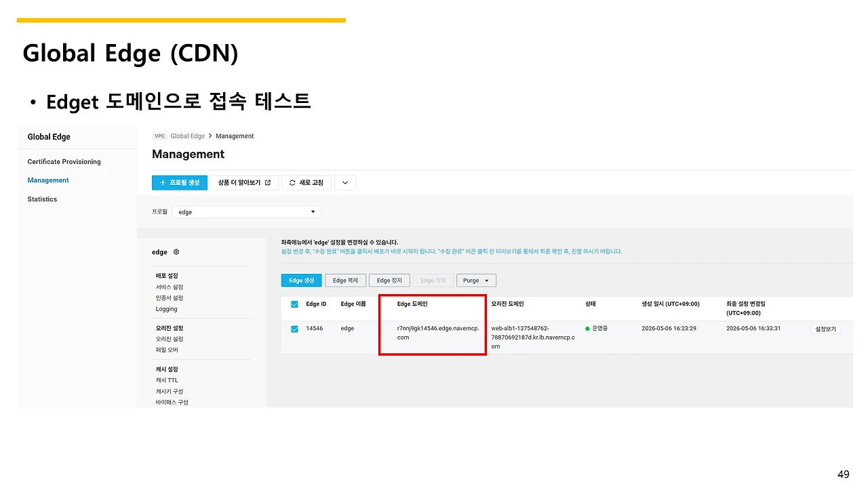Uncheck the row checkbox for Edge 14546

[294, 329]
